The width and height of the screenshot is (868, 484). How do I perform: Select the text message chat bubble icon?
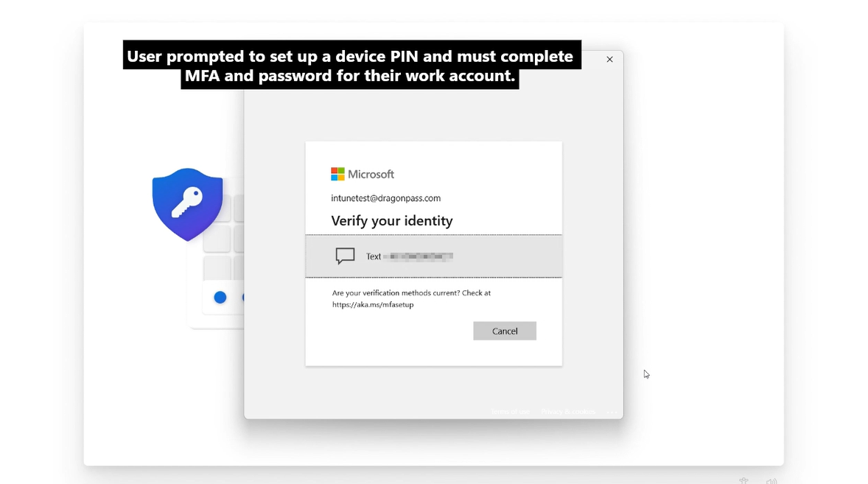coord(345,256)
